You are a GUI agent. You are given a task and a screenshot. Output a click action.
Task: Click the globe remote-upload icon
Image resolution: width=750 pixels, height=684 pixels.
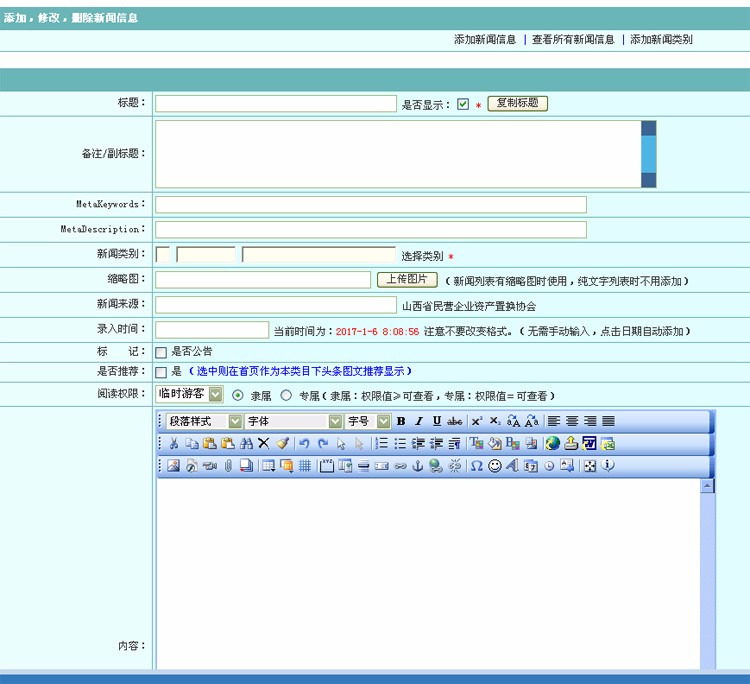pyautogui.click(x=552, y=443)
